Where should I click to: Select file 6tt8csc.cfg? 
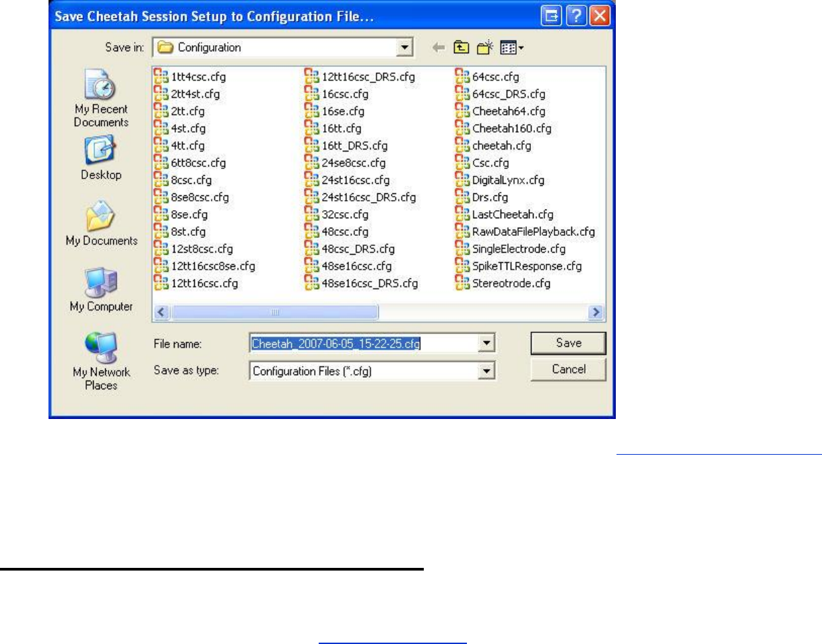tap(191, 163)
